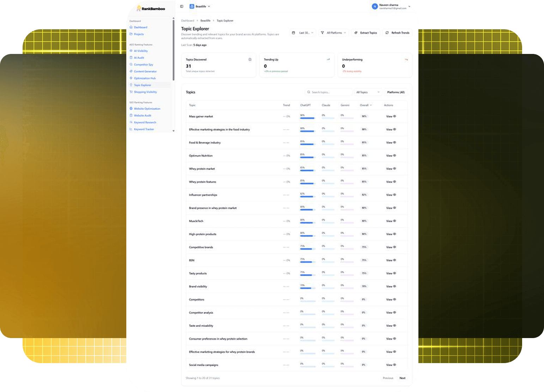Click the Content Generator sparkle icon
The width and height of the screenshot is (544, 392).
131,71
